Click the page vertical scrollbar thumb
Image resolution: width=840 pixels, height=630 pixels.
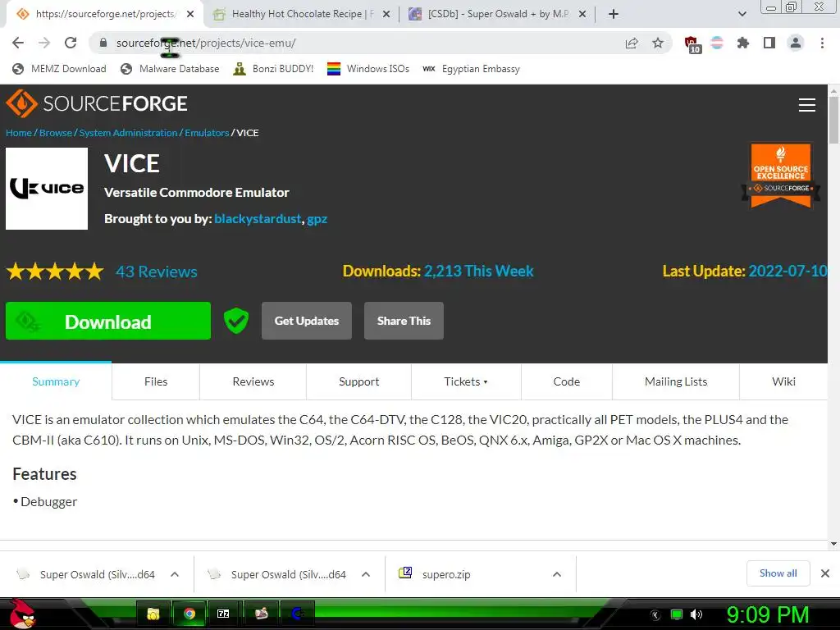(x=833, y=120)
